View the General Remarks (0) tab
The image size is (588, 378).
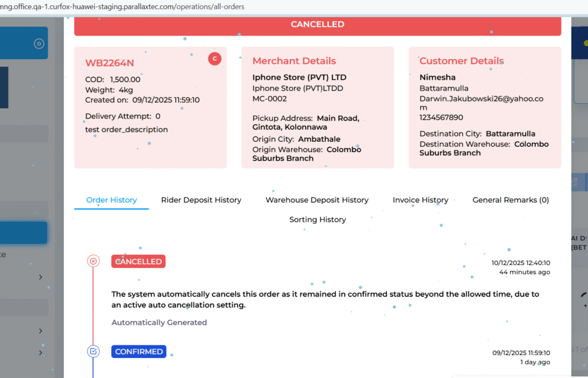pyautogui.click(x=510, y=200)
